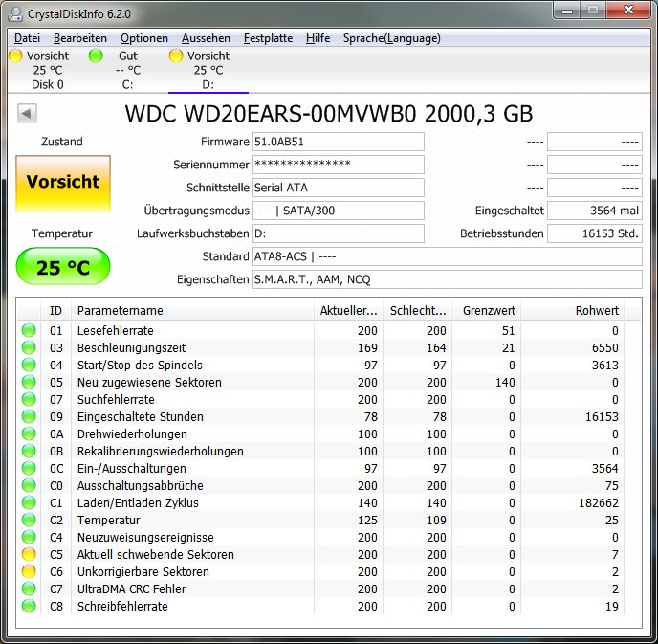Screen dimensions: 658x644
Task: Open the Optionen menu
Action: [143, 38]
